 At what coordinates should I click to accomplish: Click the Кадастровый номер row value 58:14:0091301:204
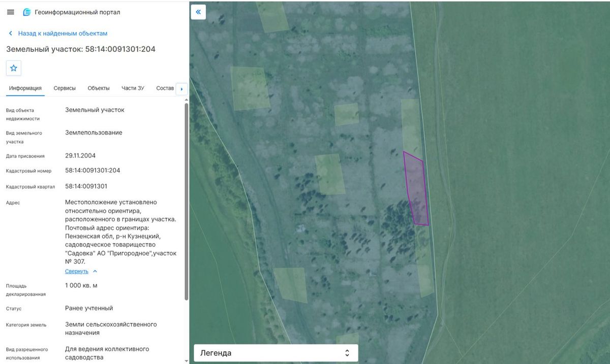pos(93,171)
